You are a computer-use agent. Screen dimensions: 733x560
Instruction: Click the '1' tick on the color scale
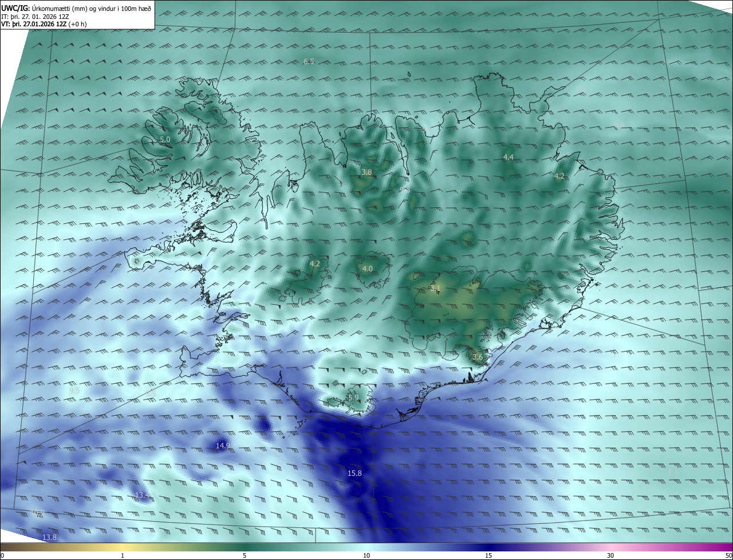tap(123, 555)
